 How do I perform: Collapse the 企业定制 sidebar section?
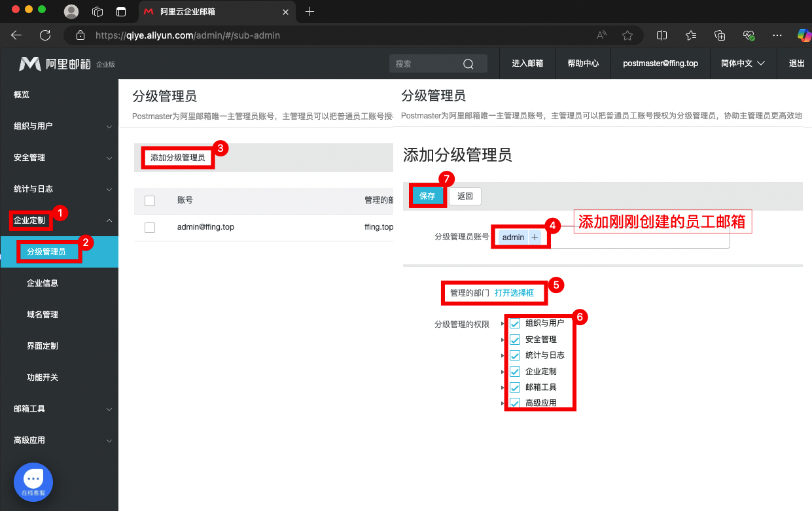tap(109, 220)
